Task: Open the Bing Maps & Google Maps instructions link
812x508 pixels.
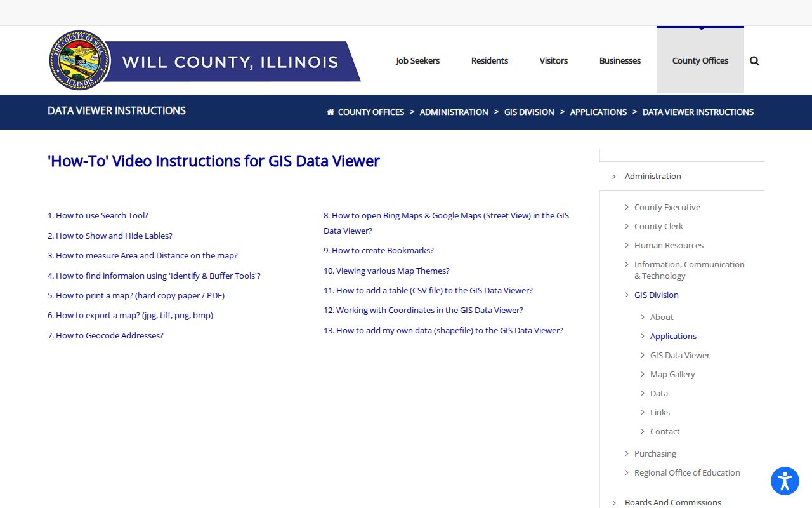Action: point(446,223)
